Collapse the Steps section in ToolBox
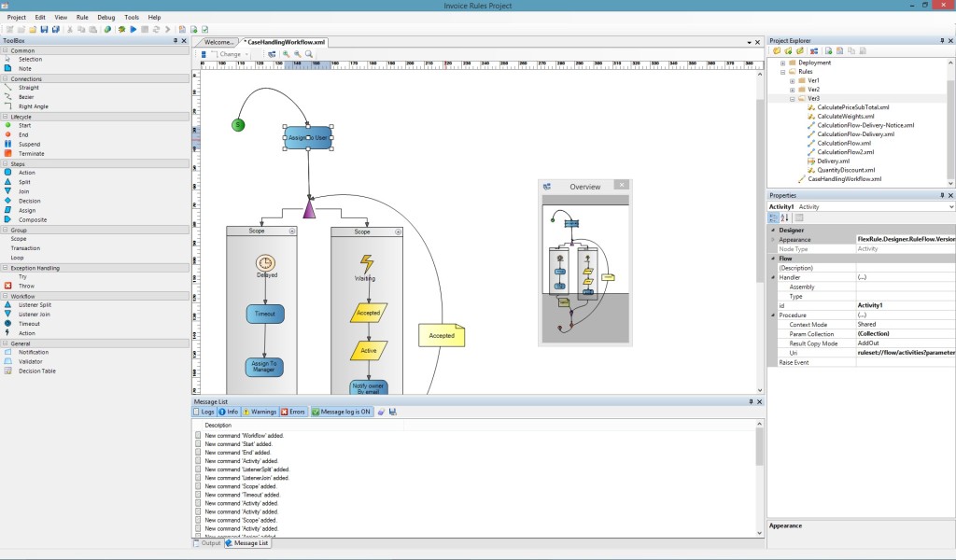 6,163
